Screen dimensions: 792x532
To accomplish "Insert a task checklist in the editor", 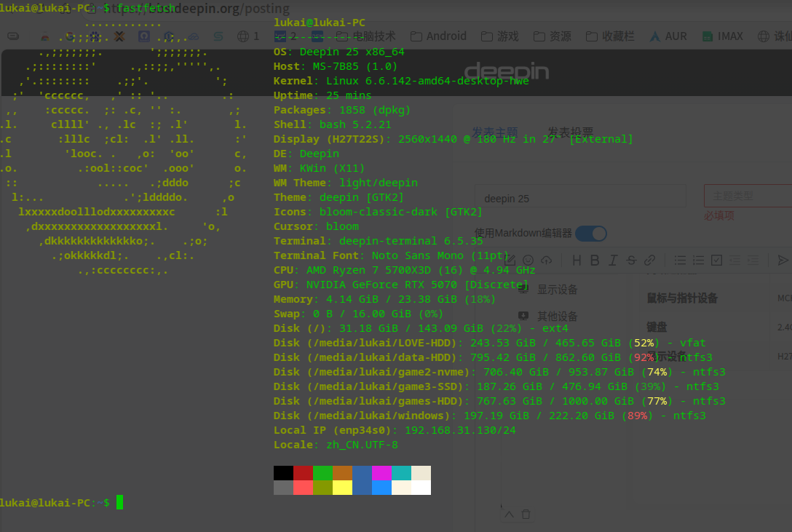I will 716,260.
